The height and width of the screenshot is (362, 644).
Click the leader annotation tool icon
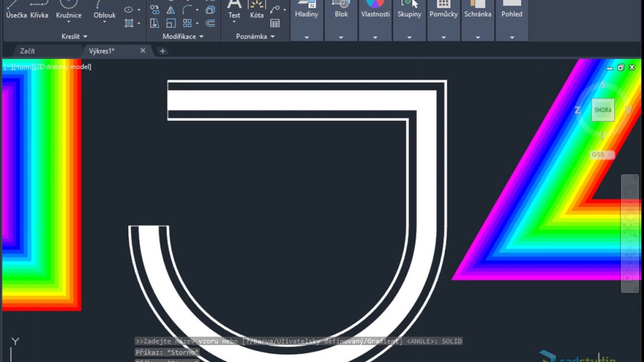[x=275, y=10]
